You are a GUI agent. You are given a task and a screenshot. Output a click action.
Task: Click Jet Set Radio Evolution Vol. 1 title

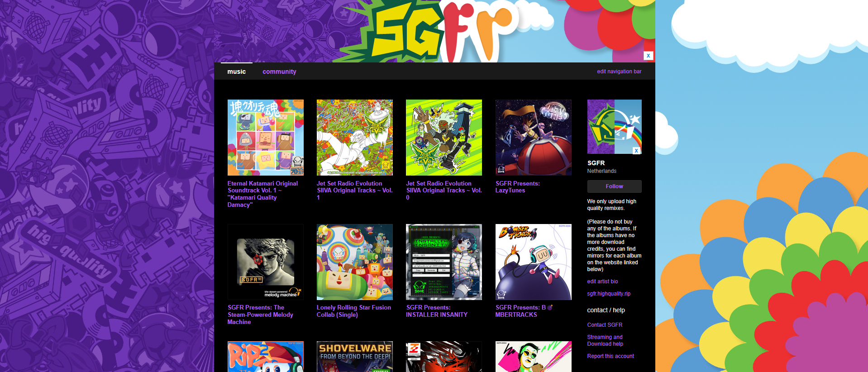354,191
